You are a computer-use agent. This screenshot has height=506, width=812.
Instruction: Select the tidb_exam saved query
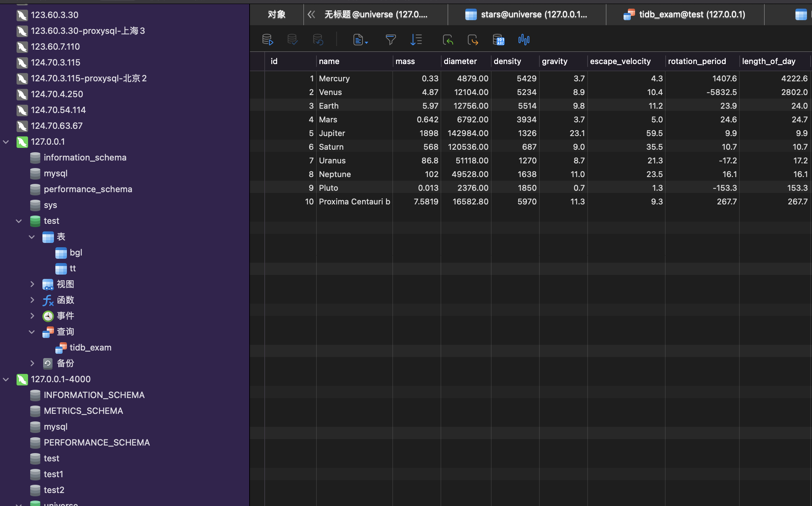coord(90,348)
